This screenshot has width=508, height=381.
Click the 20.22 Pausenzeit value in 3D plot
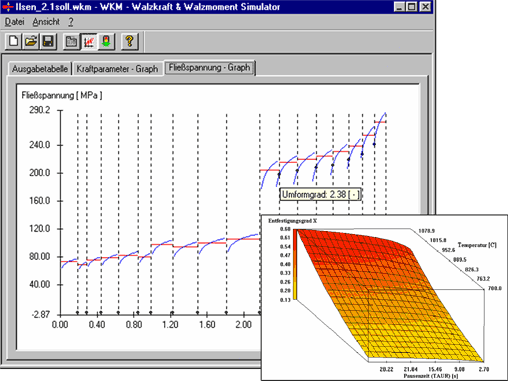pos(386,369)
